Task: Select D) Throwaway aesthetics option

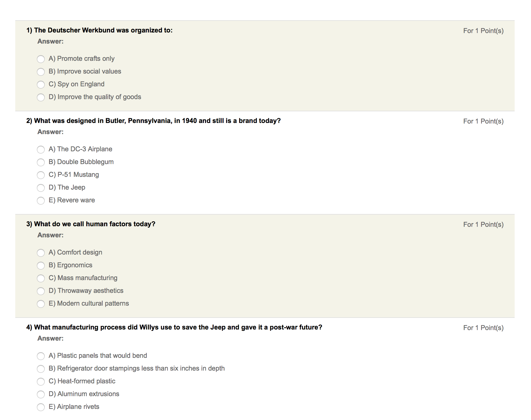Action: click(x=41, y=291)
